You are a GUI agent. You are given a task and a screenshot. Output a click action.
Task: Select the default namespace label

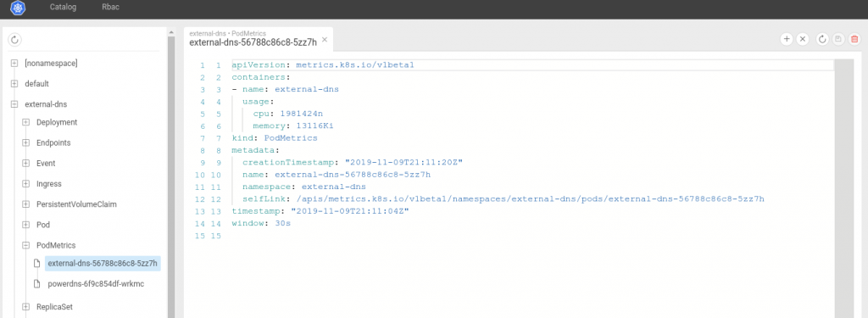(37, 84)
